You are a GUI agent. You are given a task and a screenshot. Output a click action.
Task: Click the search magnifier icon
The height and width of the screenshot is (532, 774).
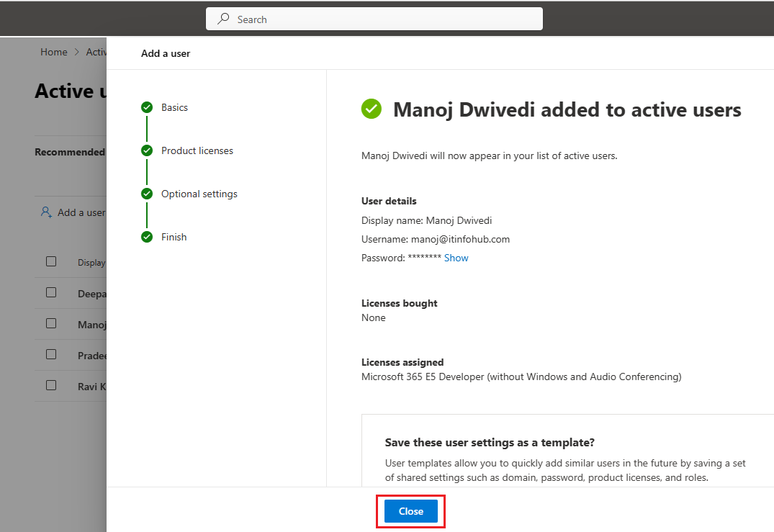tap(224, 19)
